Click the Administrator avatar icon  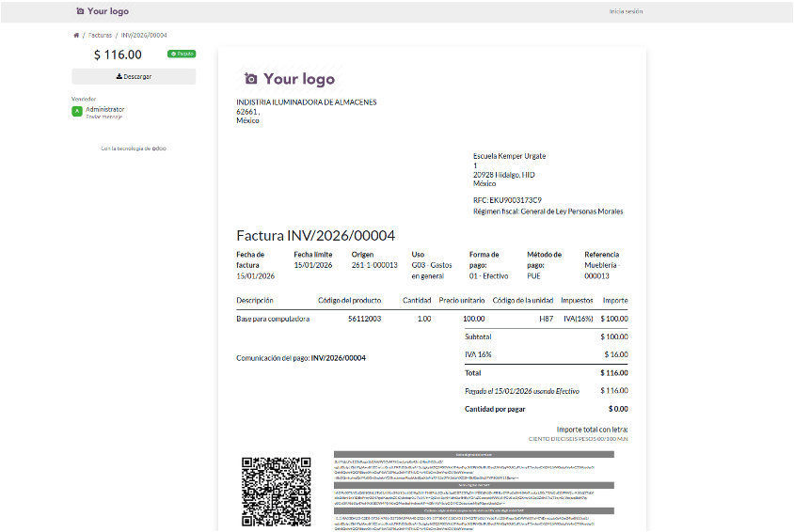coord(77,111)
